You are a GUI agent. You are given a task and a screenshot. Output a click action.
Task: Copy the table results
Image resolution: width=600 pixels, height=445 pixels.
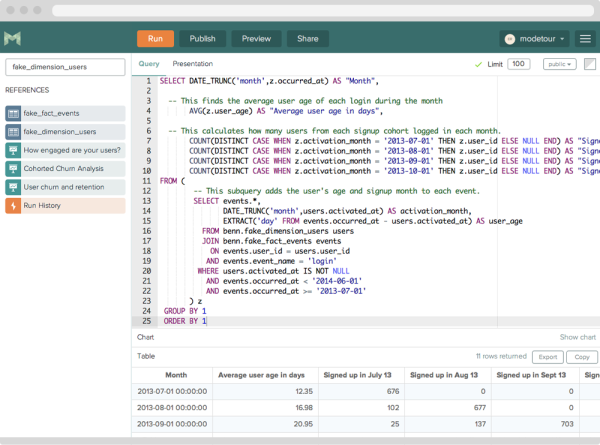point(582,357)
